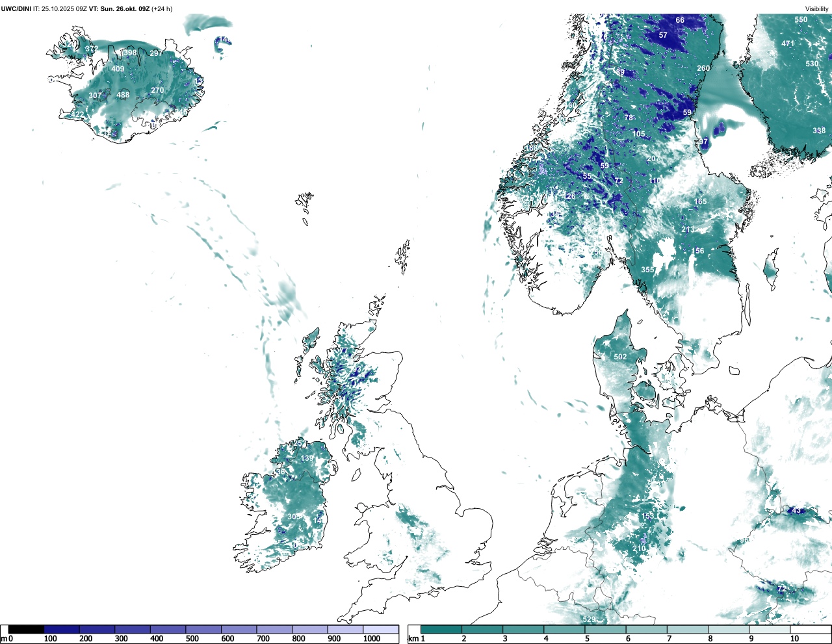This screenshot has width=832, height=644.
Task: Click the 7–8 km legend swatch
Action: [687, 629]
